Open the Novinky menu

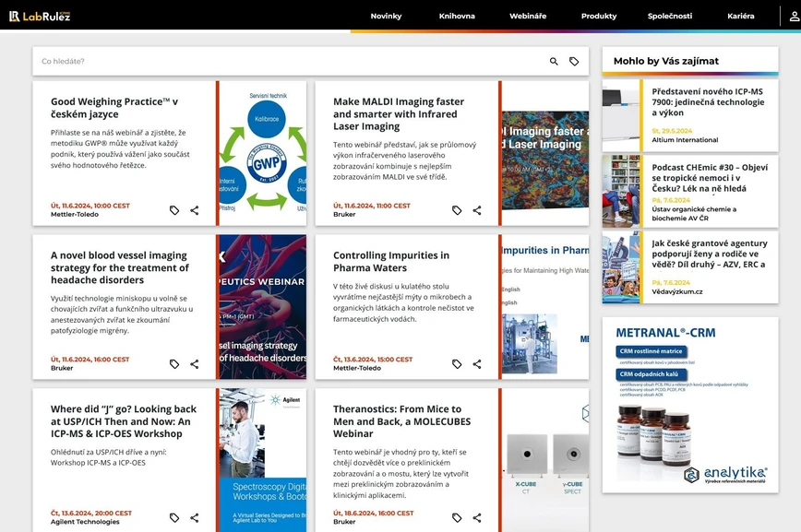click(386, 16)
